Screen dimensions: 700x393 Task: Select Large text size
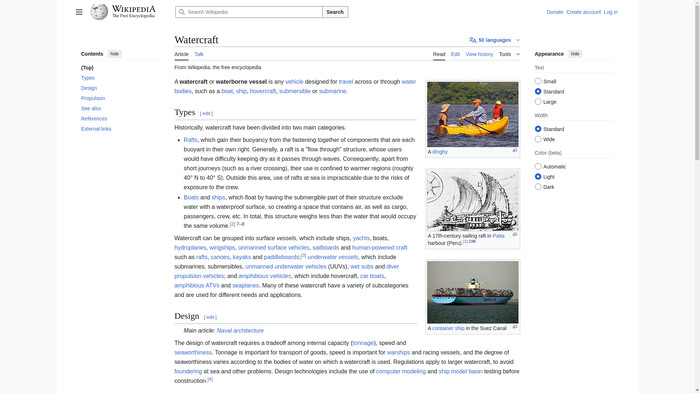click(538, 102)
